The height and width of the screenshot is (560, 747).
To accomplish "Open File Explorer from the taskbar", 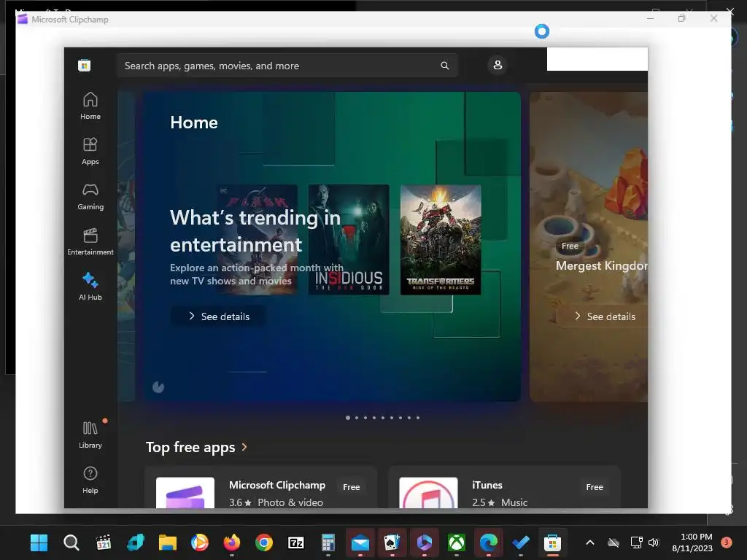I will pos(168,542).
